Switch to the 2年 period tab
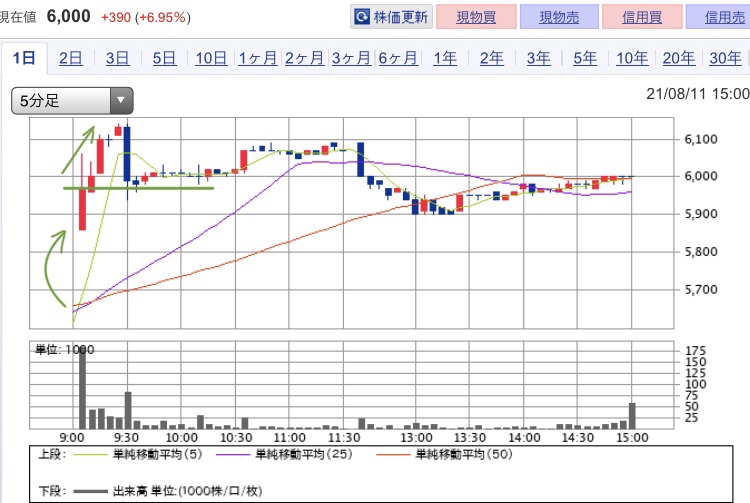750x503 pixels. pos(492,58)
